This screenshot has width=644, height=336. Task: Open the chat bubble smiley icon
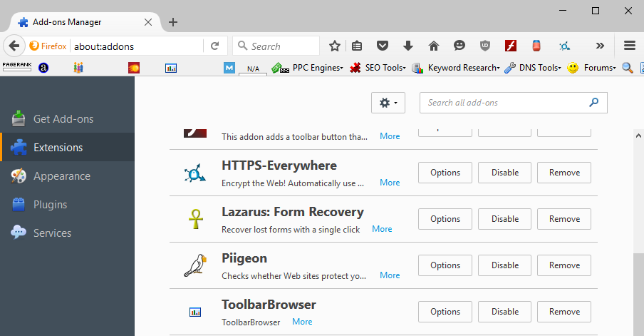pyautogui.click(x=459, y=46)
